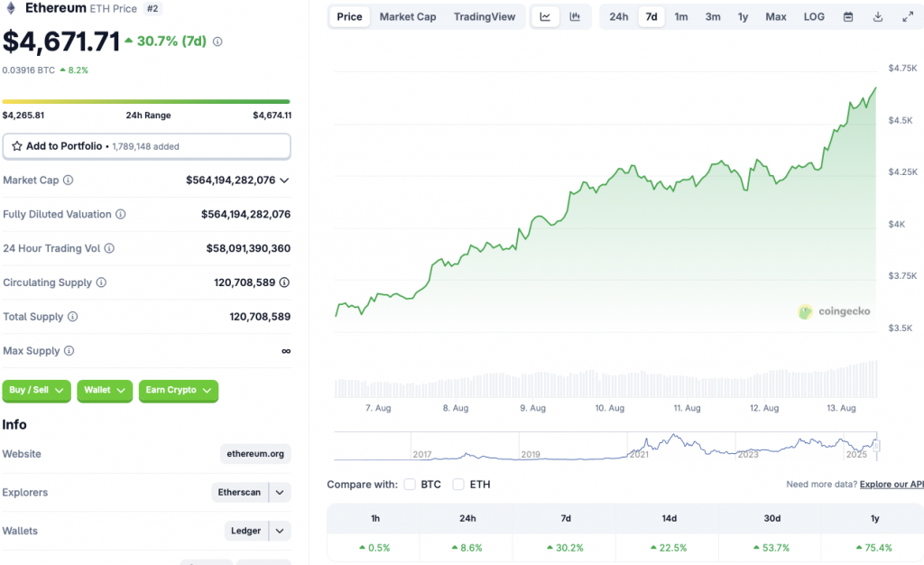Screen dimensions: 924x565
Task: Click the 24h Range price bar
Action: tap(146, 101)
